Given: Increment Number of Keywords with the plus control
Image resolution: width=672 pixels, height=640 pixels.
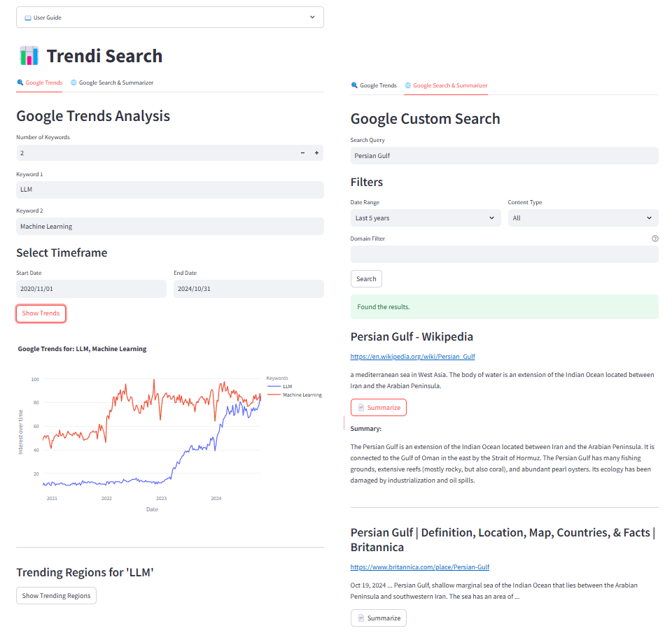Looking at the screenshot, I should click(316, 152).
